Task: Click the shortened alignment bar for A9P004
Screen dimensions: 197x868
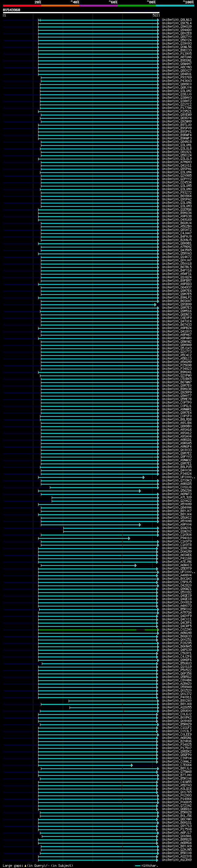Action: 91,525
